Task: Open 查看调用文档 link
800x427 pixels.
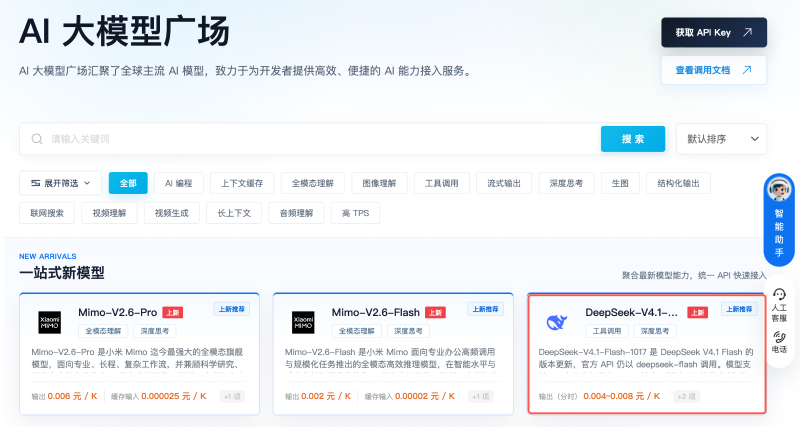Action: point(714,70)
